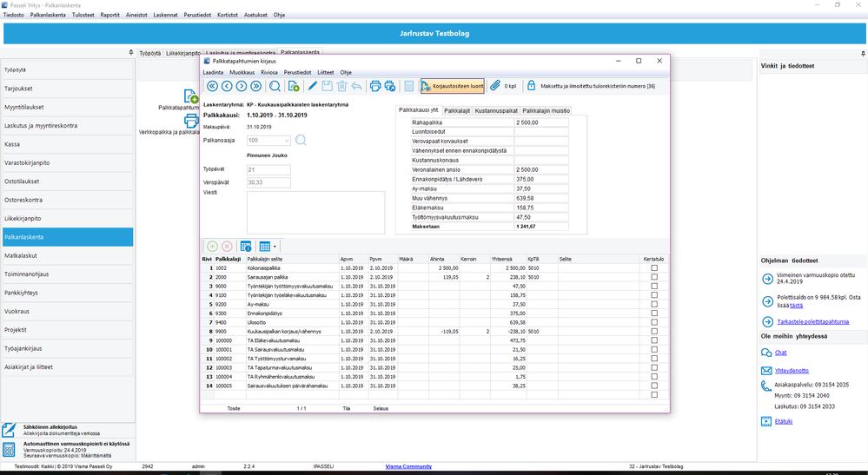Select the cell '9300' in Palkkalaji column
This screenshot has width=868, height=475.
pyautogui.click(x=229, y=313)
